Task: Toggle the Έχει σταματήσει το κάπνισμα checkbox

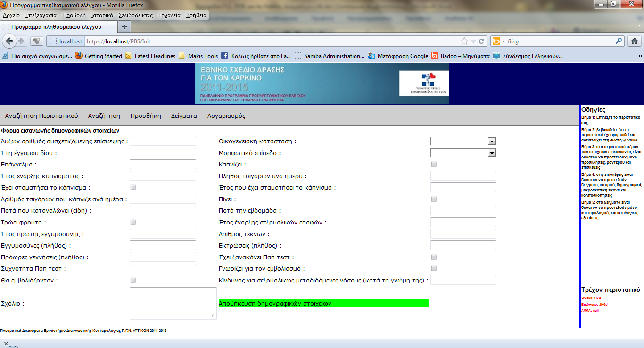Action: [x=133, y=187]
